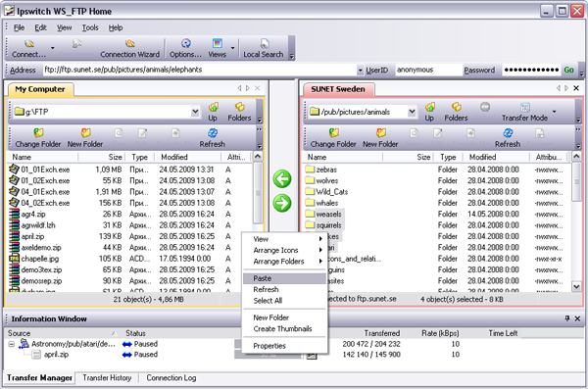Choose Properties from context menu
588x389 pixels.
click(284, 346)
